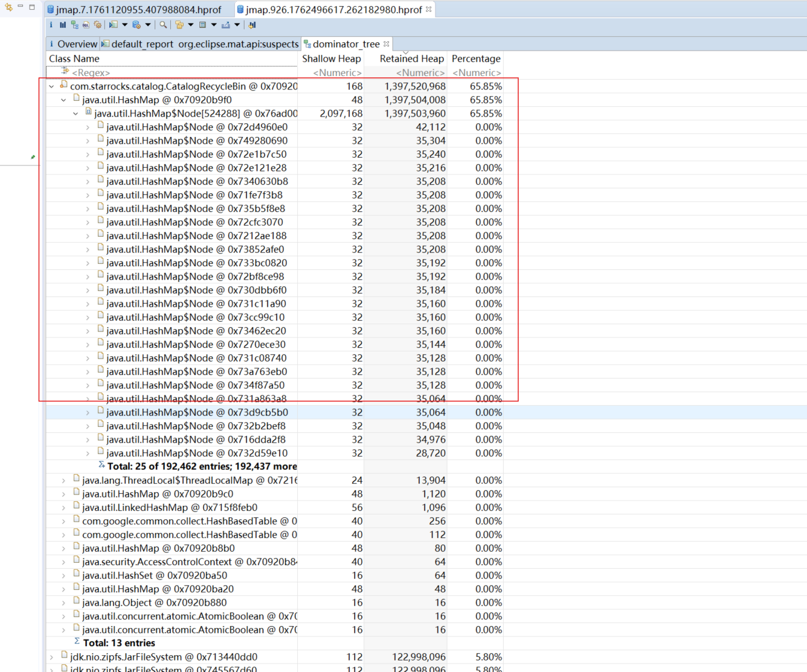807x672 pixels.
Task: Open the calculate retained size dropdown arrow
Action: point(214,25)
